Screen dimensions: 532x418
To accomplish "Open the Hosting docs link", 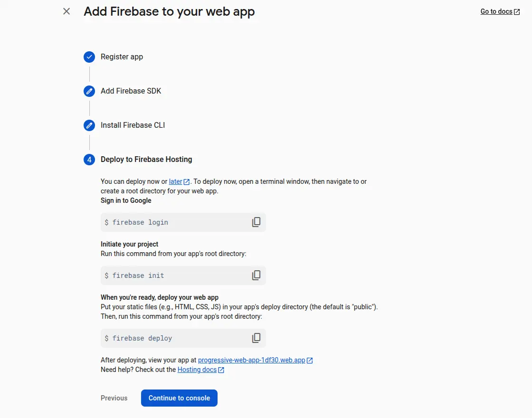I will click(197, 370).
